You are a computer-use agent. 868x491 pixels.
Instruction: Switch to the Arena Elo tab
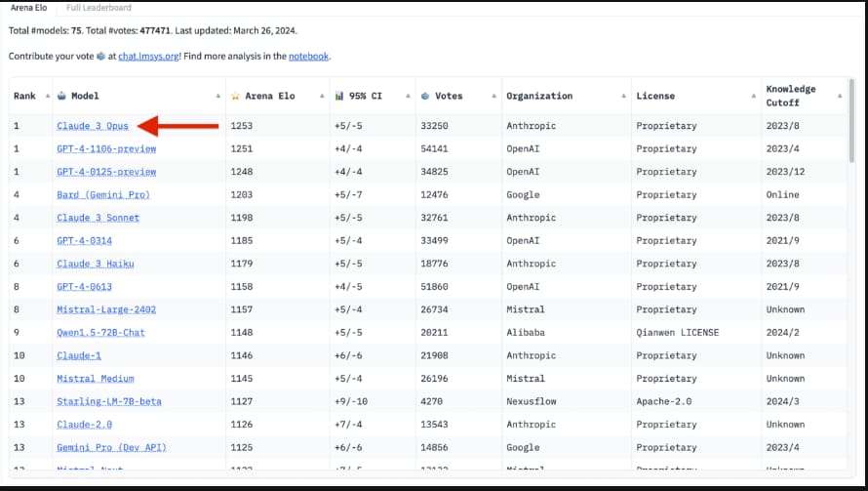pos(29,8)
